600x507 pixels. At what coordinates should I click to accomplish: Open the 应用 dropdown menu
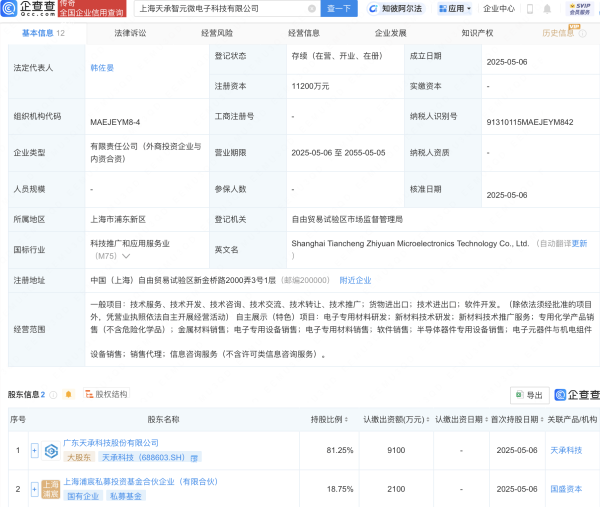tap(455, 8)
